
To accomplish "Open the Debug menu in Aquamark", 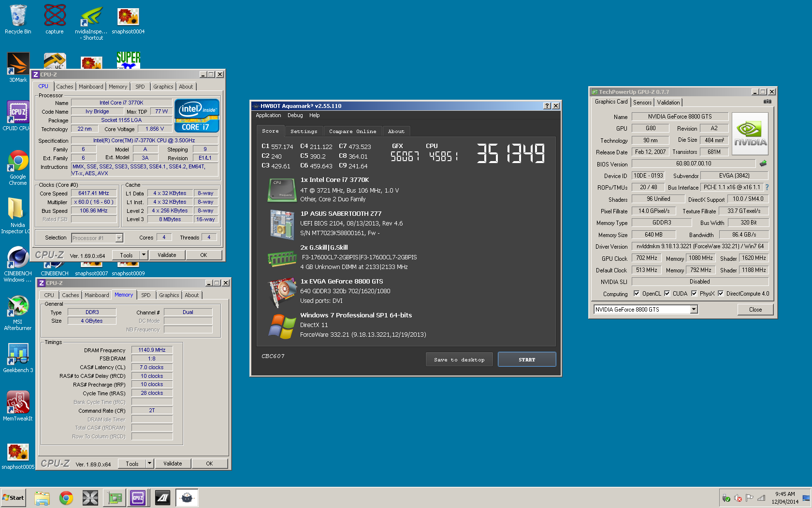I will coord(295,115).
